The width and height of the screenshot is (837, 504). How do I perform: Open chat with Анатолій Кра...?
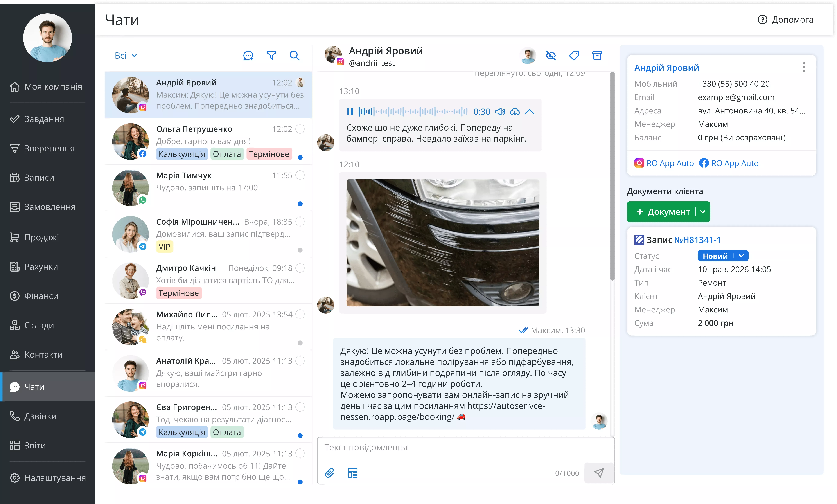[x=208, y=374]
